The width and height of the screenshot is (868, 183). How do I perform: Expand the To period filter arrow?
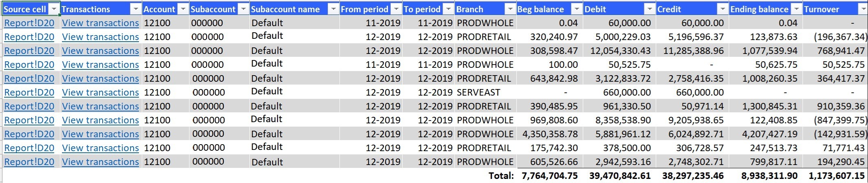tap(448, 9)
